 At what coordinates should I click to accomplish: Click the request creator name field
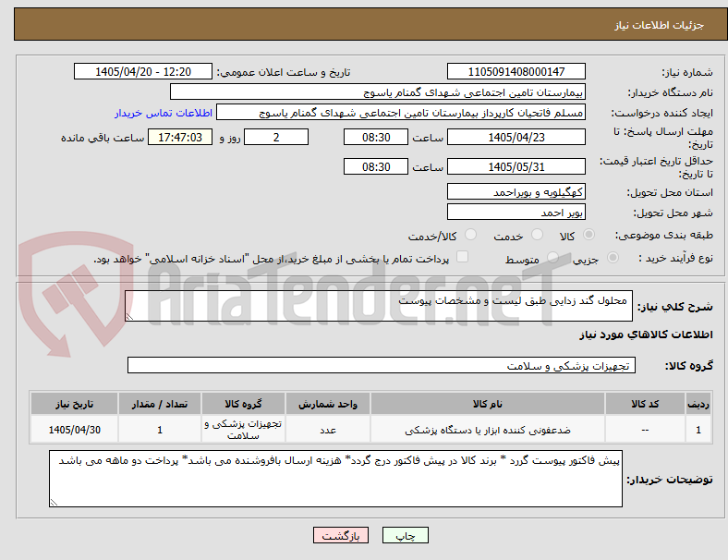401,113
